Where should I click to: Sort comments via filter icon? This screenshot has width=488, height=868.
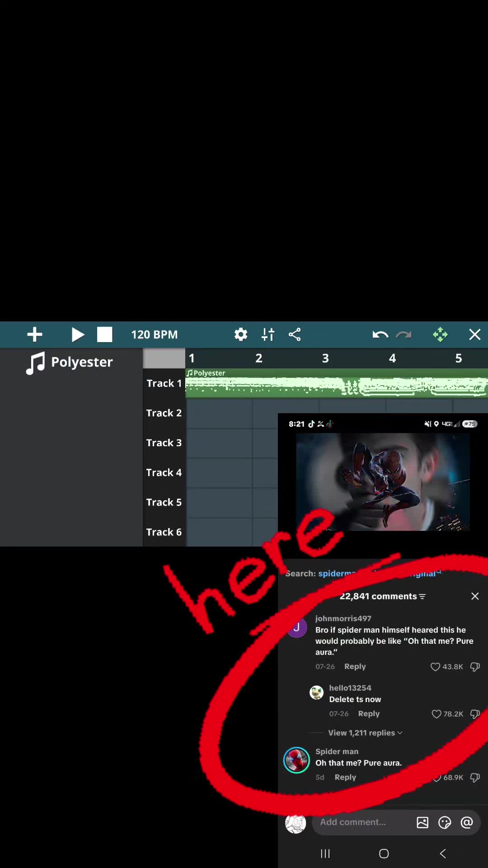point(422,596)
